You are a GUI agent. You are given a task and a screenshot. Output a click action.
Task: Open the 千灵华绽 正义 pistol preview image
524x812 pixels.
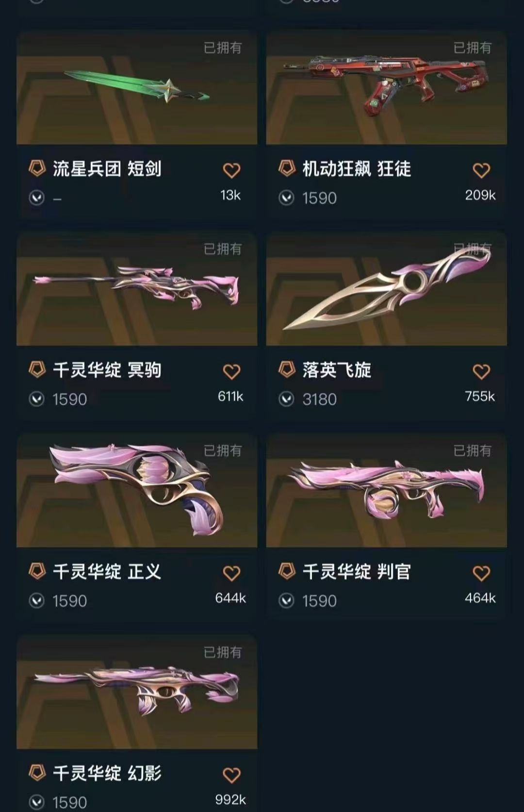click(137, 491)
